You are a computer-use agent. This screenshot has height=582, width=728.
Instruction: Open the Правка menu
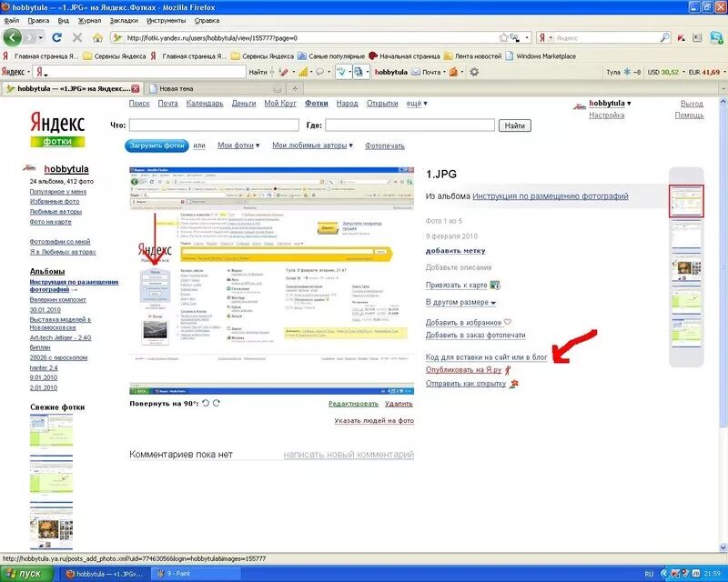(x=38, y=20)
